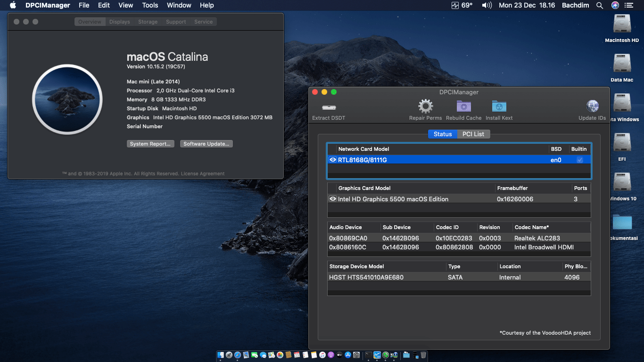This screenshot has width=644, height=362.
Task: Open Macintosh HD drive on desktop
Action: pyautogui.click(x=622, y=25)
